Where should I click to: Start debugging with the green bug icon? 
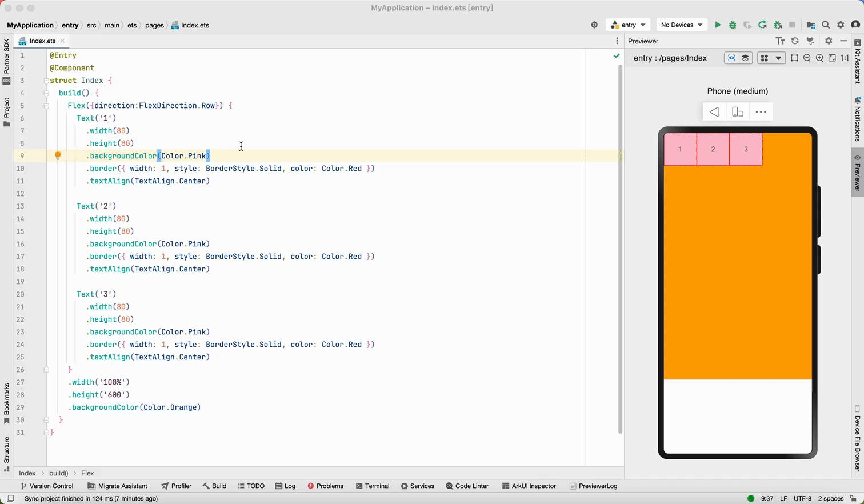click(x=733, y=25)
